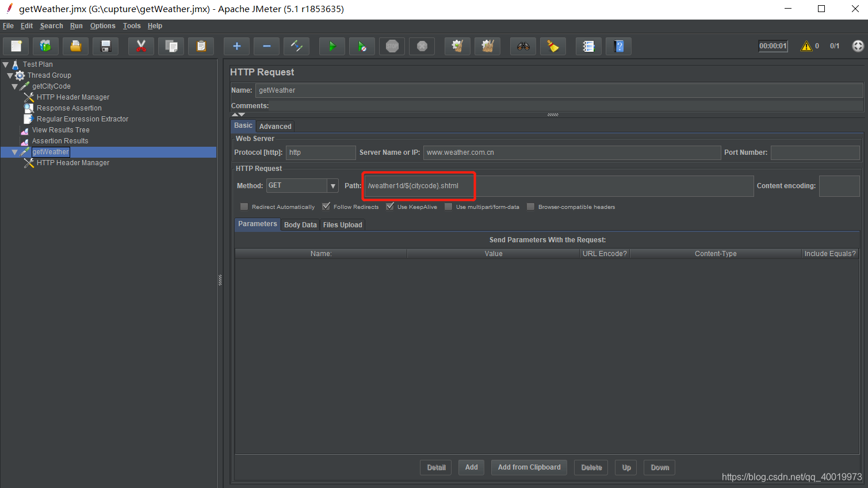Uncheck Follow Redirects checkbox

pos(326,207)
